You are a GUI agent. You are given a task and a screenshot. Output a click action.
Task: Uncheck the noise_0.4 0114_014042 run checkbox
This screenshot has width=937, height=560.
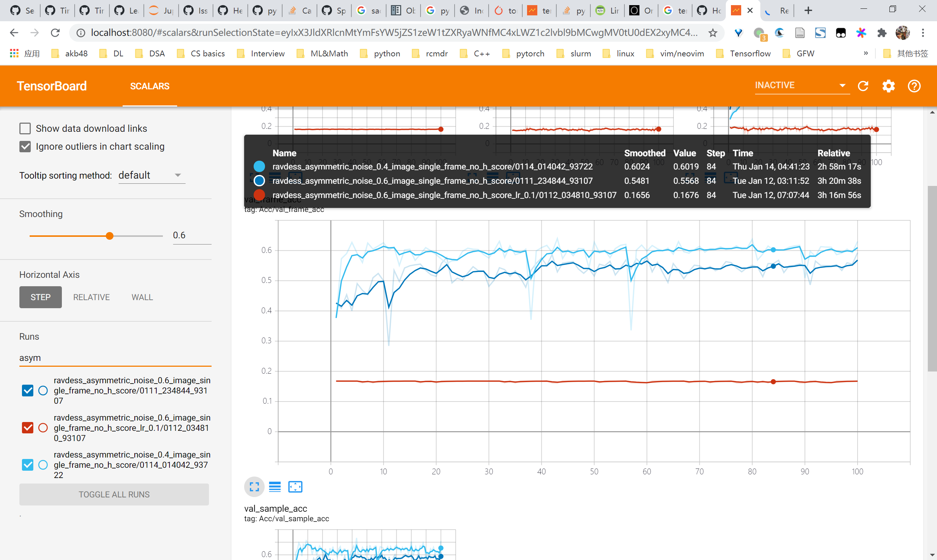point(27,465)
